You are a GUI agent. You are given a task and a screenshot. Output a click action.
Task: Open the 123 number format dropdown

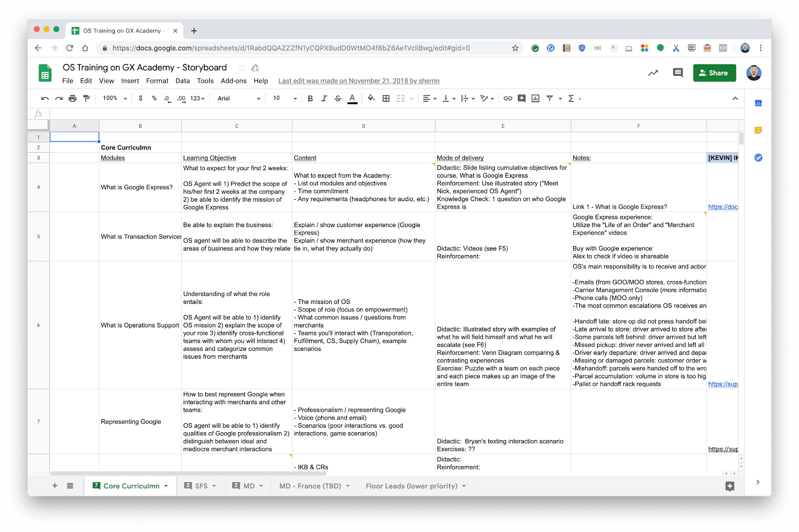click(198, 98)
